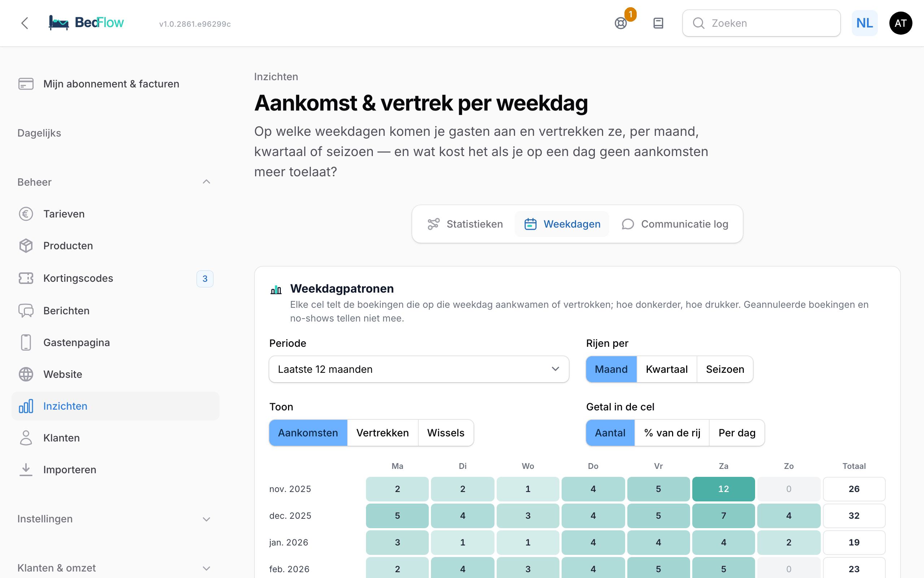
Task: Switch cell number to Per dag
Action: click(737, 433)
